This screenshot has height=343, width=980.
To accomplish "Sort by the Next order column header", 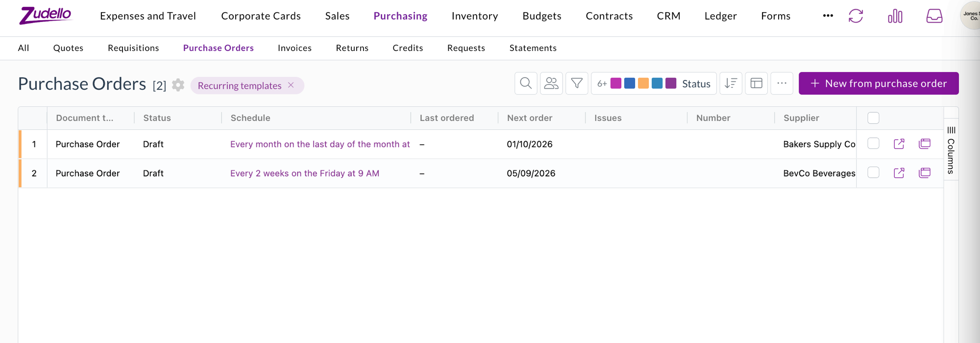I will pos(530,118).
